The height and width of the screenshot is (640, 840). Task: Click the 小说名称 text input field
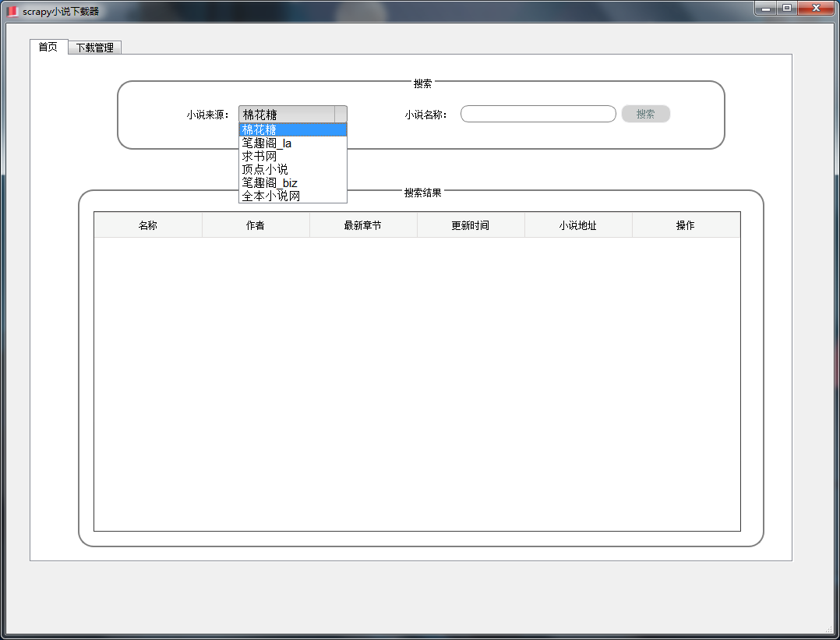click(538, 115)
